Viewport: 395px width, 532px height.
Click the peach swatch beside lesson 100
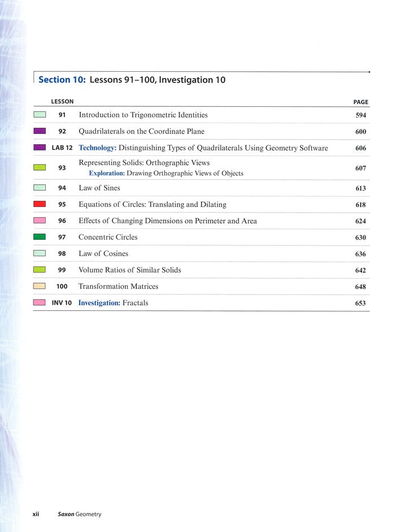tap(39, 286)
